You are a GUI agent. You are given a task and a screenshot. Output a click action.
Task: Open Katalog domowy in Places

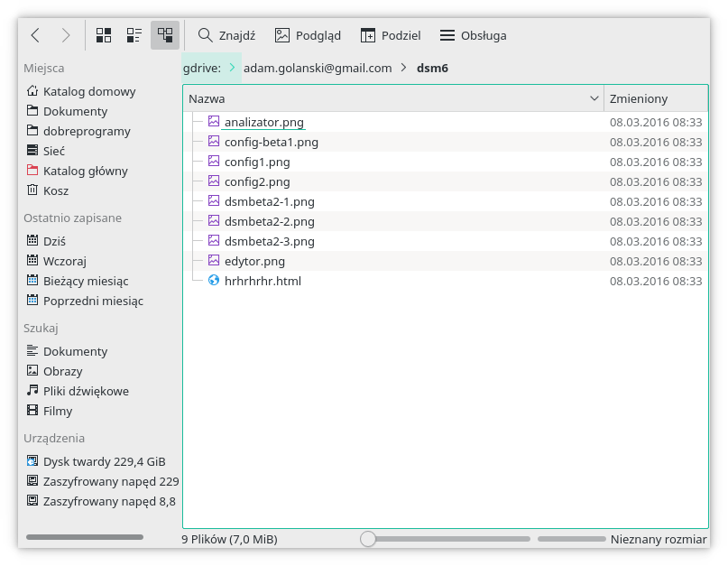point(81,91)
